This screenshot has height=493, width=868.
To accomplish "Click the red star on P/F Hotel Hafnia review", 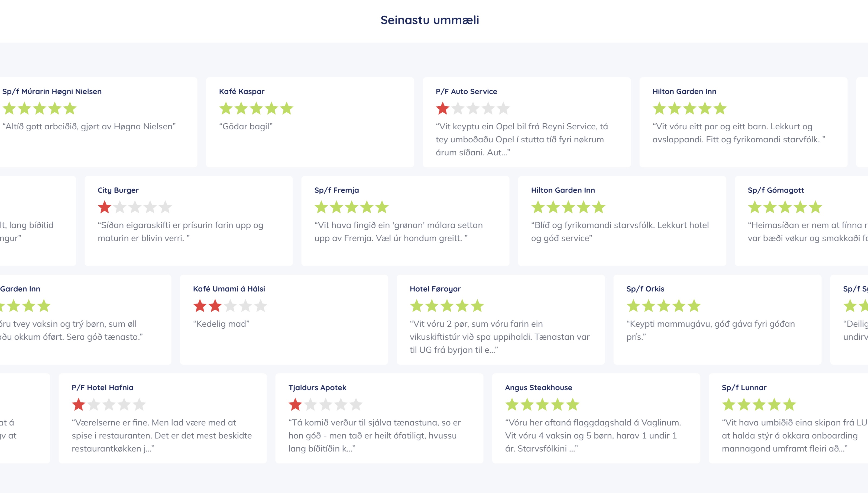I will (x=79, y=405).
